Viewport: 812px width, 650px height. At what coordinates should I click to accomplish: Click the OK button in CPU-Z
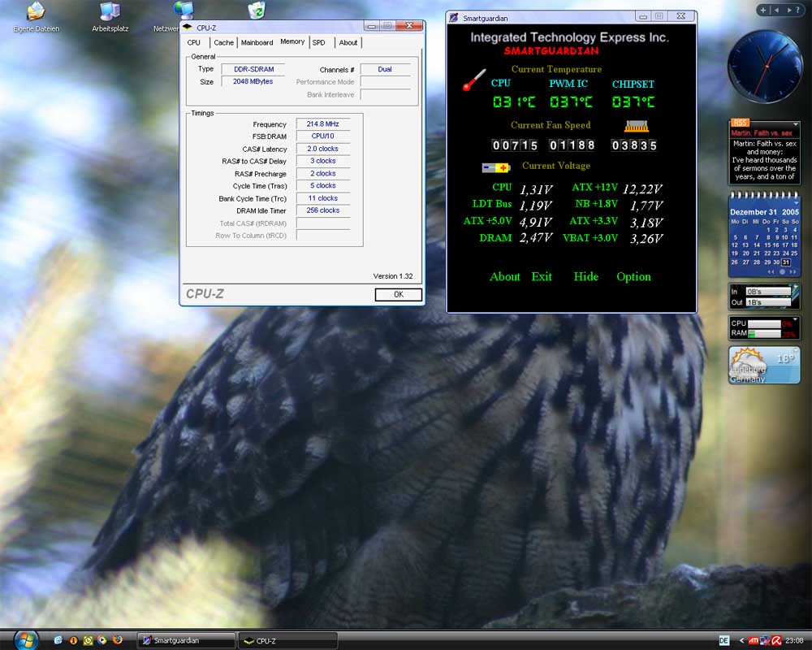(x=398, y=294)
